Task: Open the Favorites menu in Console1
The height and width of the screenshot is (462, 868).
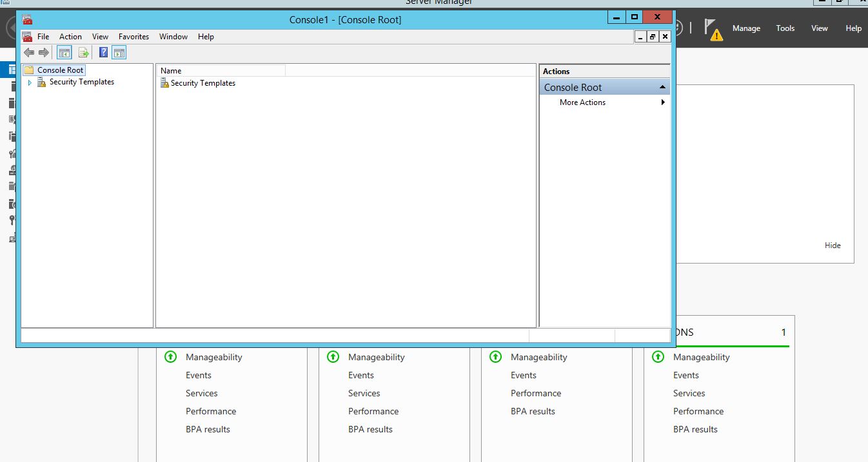Action: pos(133,37)
